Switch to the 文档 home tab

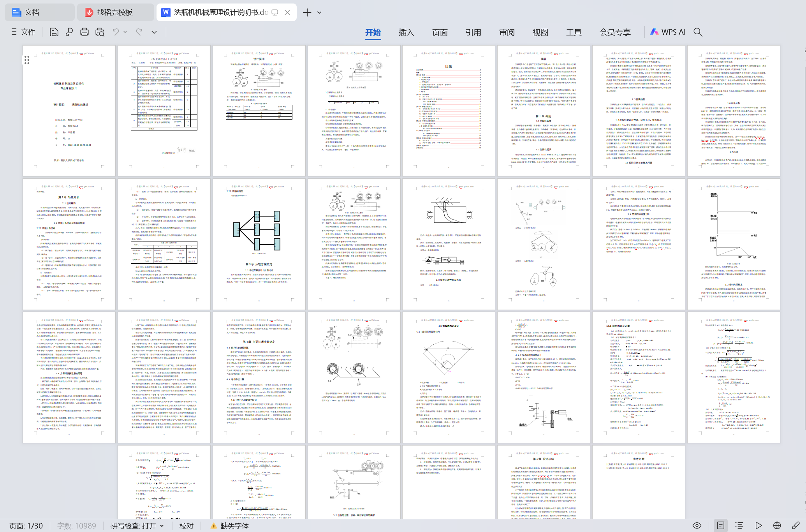(x=39, y=12)
